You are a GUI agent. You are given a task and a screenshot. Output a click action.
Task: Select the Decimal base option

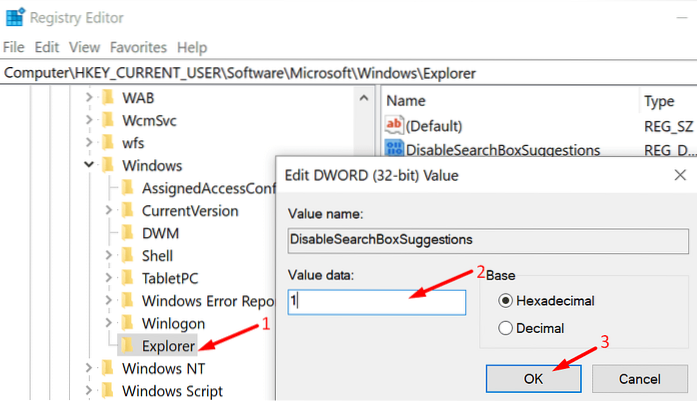[x=506, y=328]
